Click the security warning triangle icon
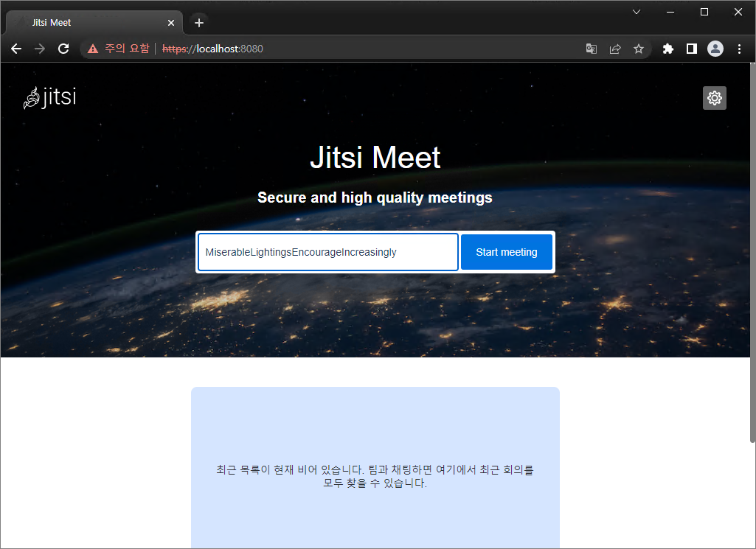The height and width of the screenshot is (549, 756). point(93,49)
